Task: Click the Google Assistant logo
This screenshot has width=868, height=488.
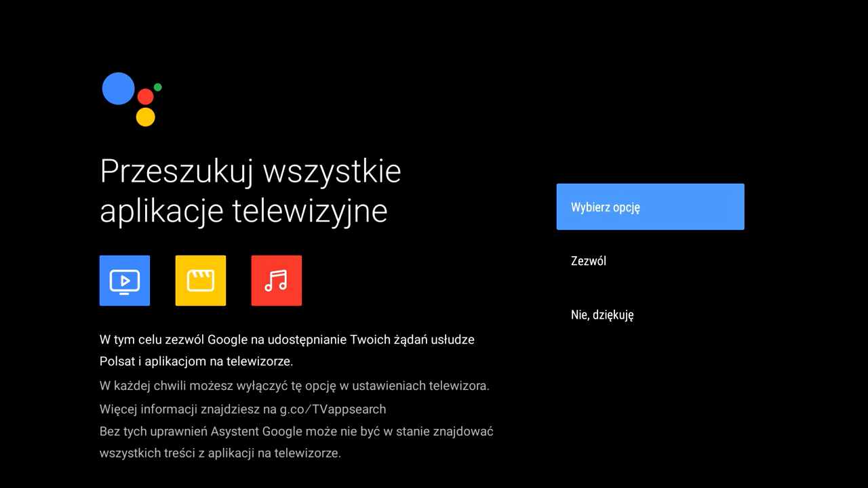Action: (132, 100)
